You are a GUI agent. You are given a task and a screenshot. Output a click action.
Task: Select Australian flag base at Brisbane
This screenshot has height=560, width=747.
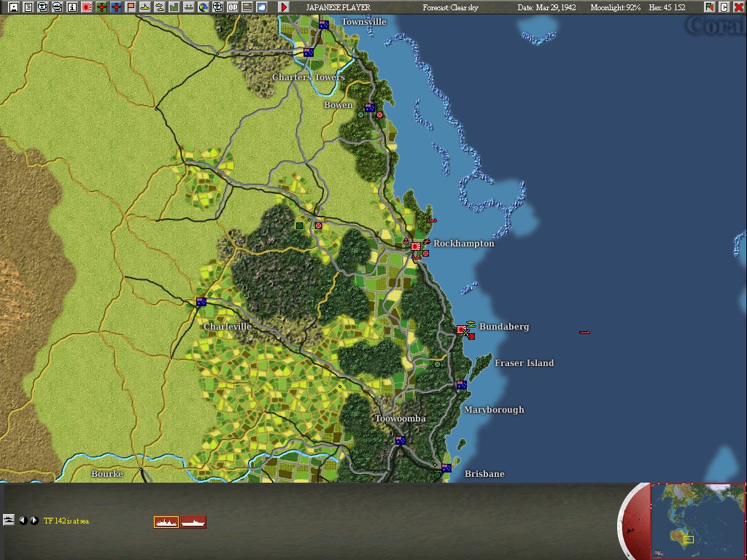(x=446, y=468)
